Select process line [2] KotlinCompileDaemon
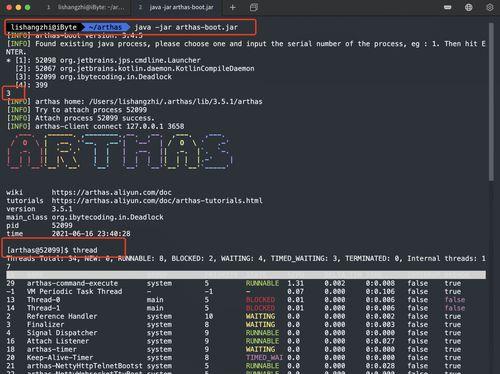The width and height of the screenshot is (500, 374). pyautogui.click(x=135, y=69)
